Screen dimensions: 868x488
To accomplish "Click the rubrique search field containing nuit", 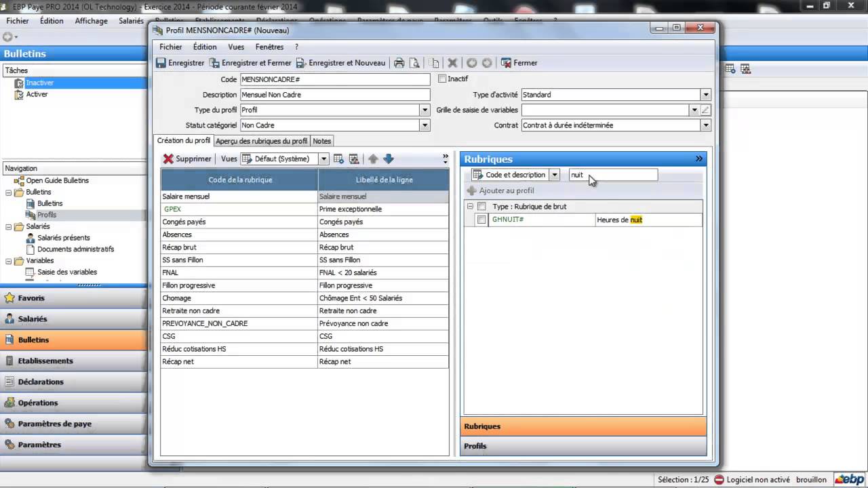I will 613,175.
